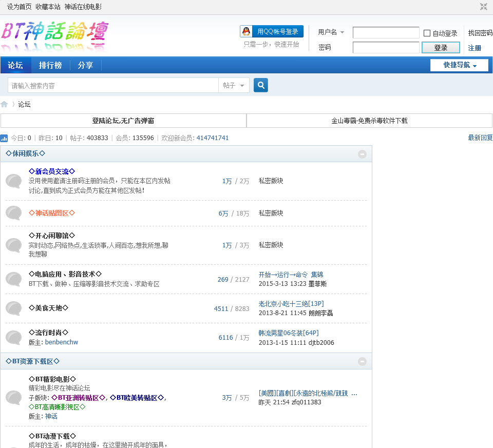The width and height of the screenshot is (493, 448).
Task: Click the ◇BT资源下载区◇ category title
Action: 33,361
